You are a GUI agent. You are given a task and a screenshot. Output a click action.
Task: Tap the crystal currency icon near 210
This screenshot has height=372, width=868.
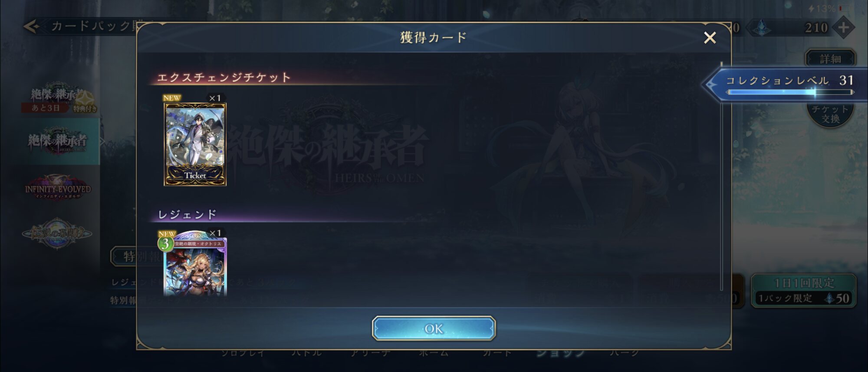pos(761,28)
